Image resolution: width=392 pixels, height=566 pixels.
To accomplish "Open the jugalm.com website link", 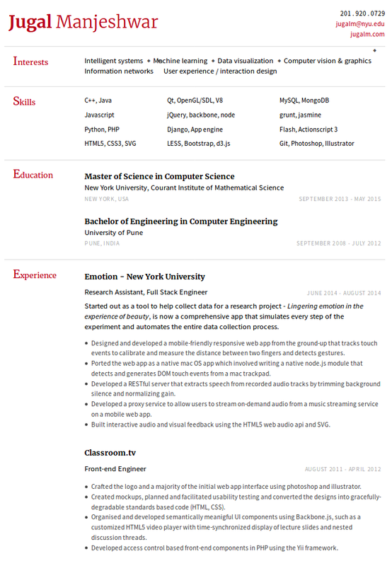I will pyautogui.click(x=367, y=34).
